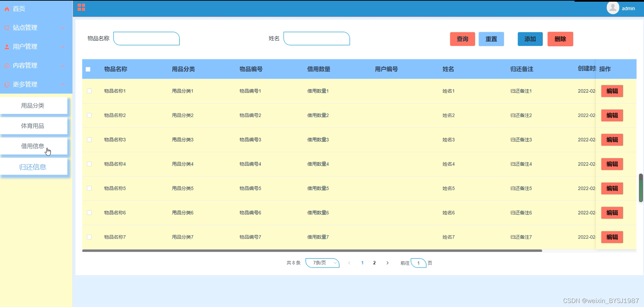Viewport: 644px width, 307px height.
Task: Tick the checkbox for 物品名称7 row
Action: (x=89, y=237)
